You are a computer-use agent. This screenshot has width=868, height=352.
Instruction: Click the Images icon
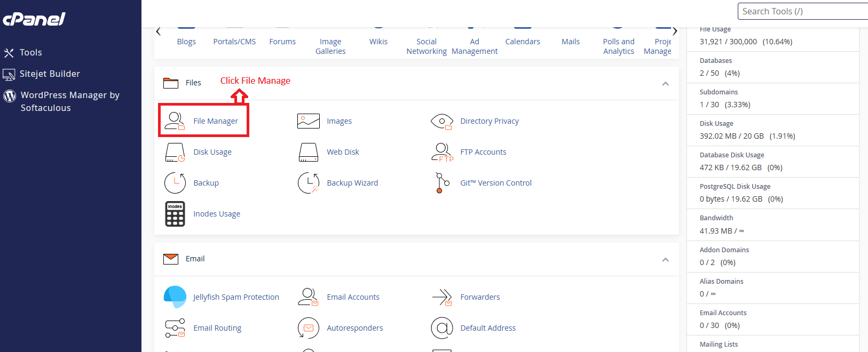coord(309,121)
